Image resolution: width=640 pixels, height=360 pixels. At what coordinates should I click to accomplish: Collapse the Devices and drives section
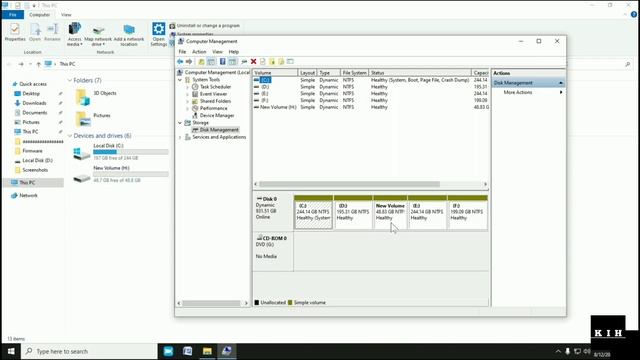click(x=70, y=136)
